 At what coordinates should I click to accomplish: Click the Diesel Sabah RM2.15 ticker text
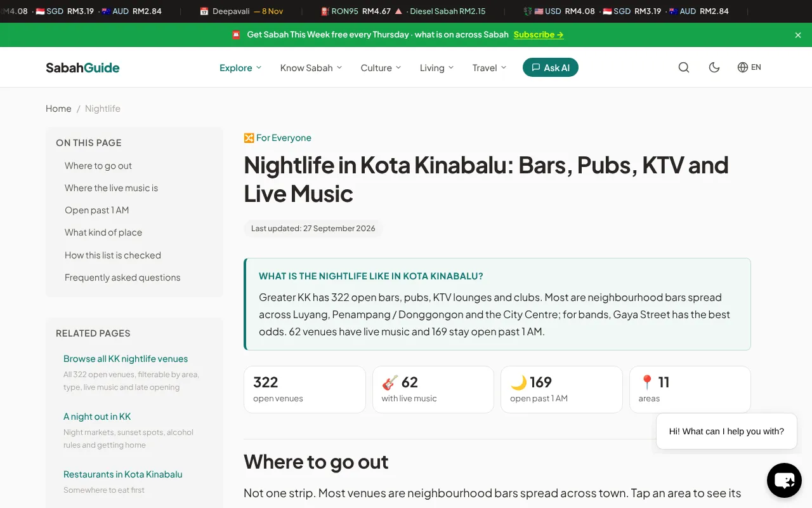(448, 11)
